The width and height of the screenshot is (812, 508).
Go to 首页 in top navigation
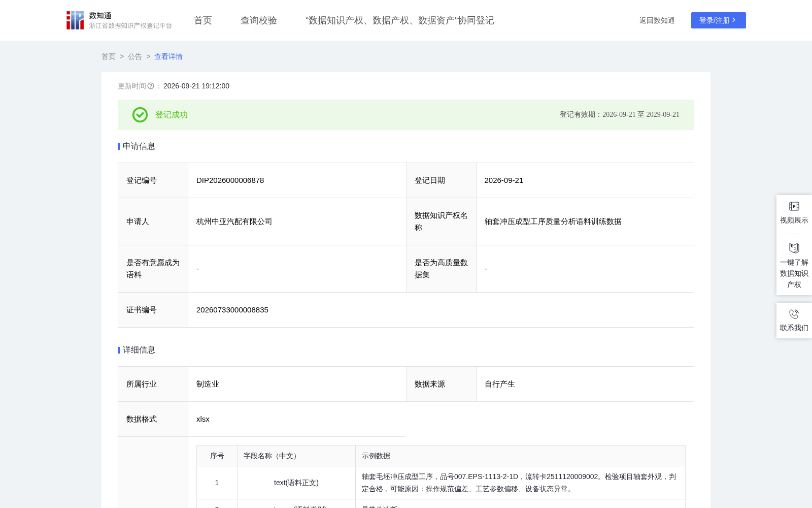(203, 20)
